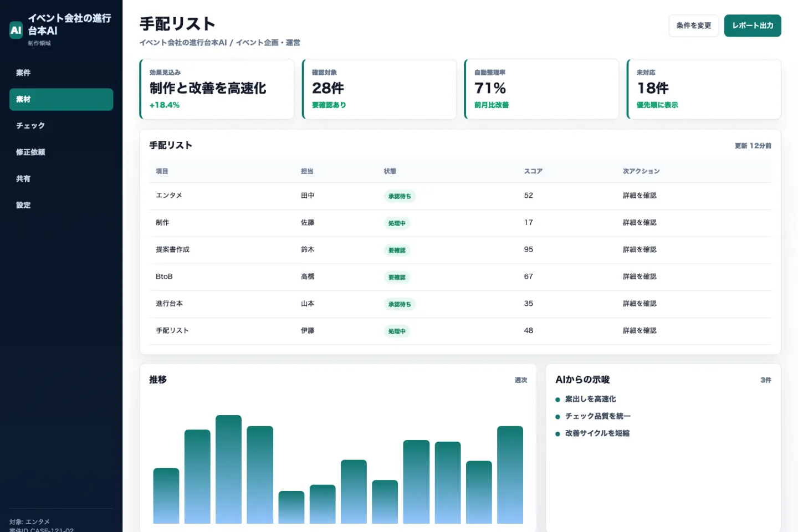Select the 改善サイクルを短縮 AI suggestion
798x532 pixels.
(597, 433)
